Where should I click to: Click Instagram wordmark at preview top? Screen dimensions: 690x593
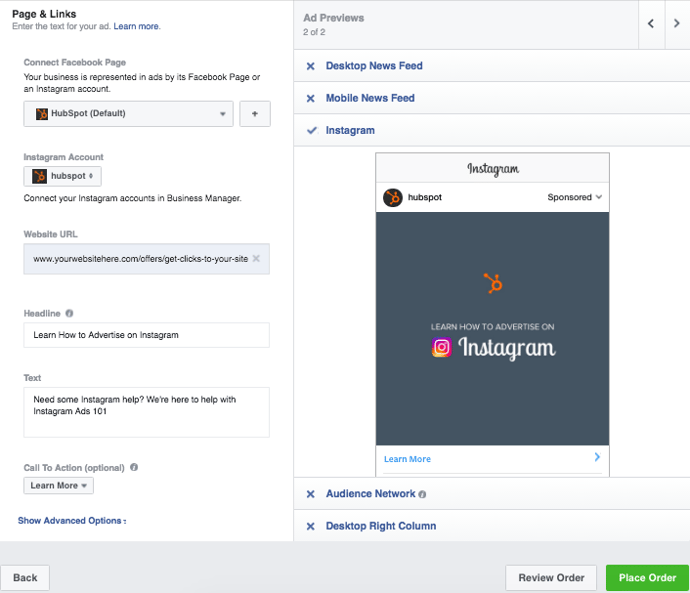click(493, 169)
